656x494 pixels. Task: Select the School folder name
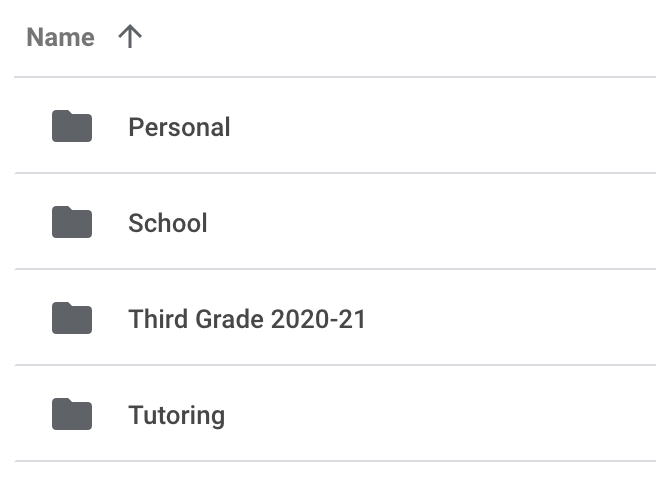(x=168, y=222)
